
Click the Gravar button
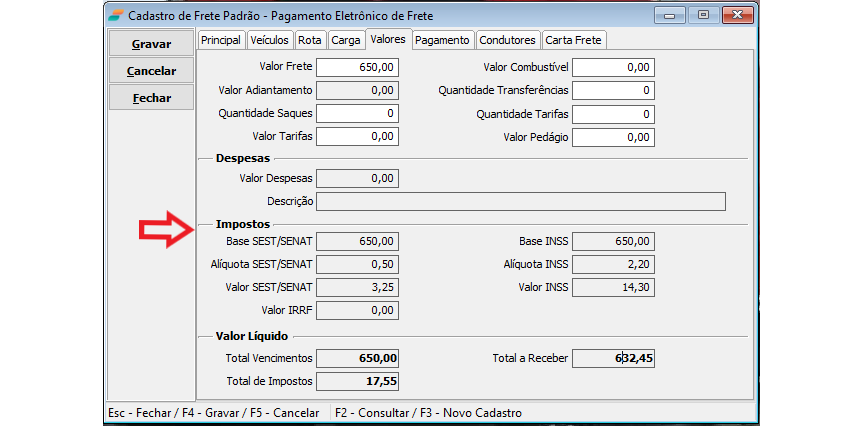tap(151, 44)
